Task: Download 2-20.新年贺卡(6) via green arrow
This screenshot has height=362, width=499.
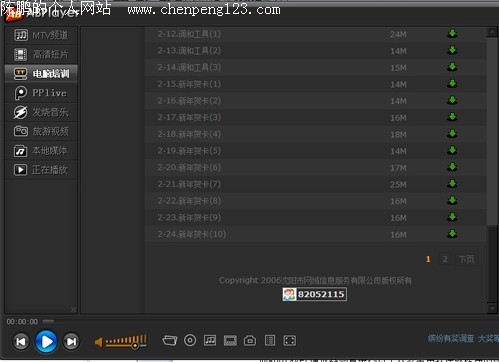Action: (x=452, y=167)
